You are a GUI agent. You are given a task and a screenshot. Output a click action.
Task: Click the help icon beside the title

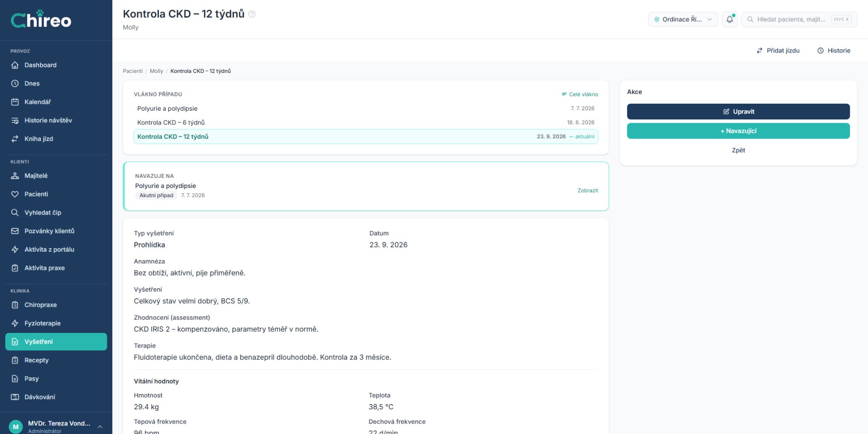point(252,14)
